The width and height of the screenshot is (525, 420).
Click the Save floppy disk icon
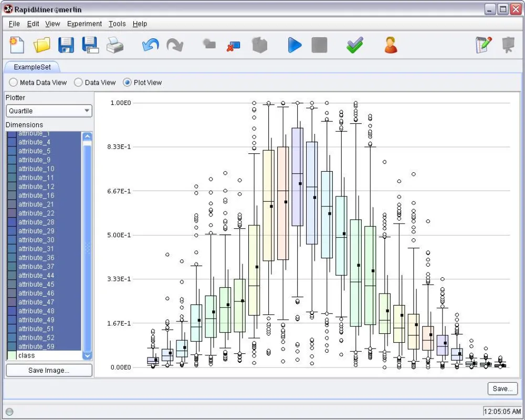point(66,45)
